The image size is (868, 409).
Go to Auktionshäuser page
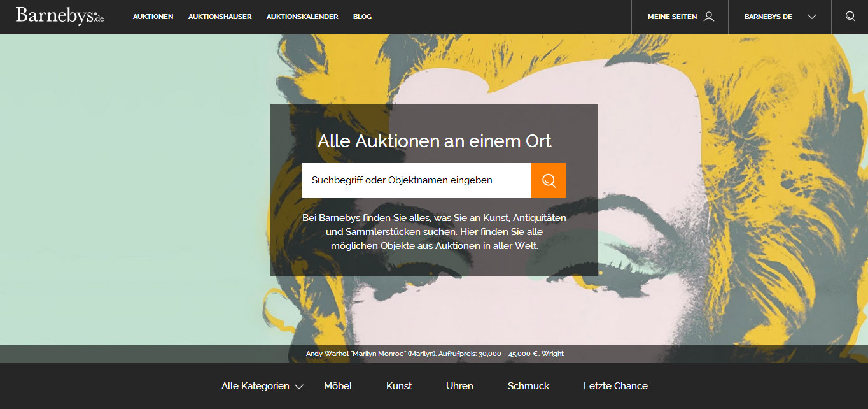[220, 17]
